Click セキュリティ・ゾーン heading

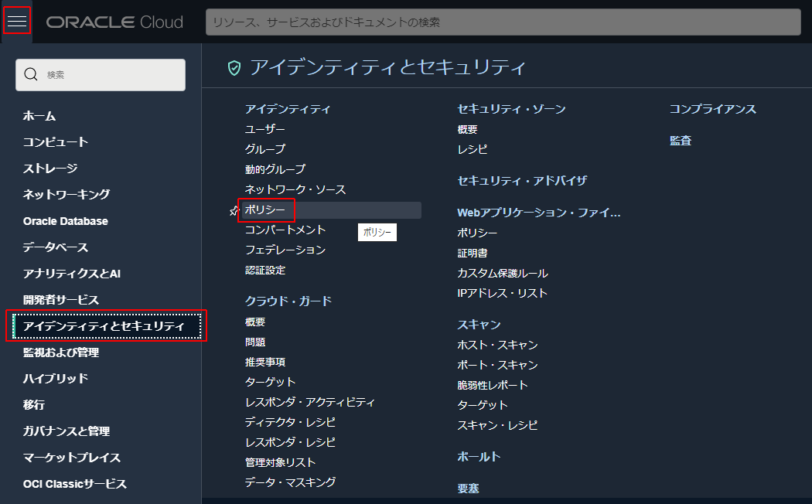coord(511,109)
